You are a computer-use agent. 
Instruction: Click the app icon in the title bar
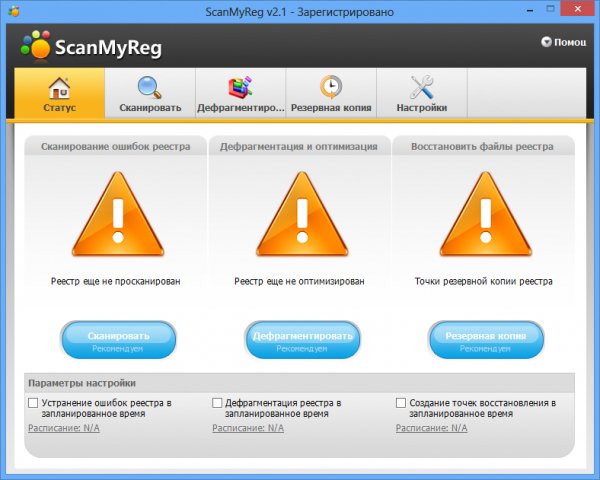14,11
